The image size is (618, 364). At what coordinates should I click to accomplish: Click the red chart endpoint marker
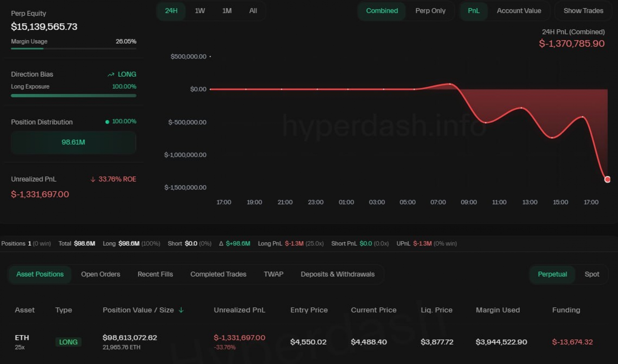tap(607, 179)
